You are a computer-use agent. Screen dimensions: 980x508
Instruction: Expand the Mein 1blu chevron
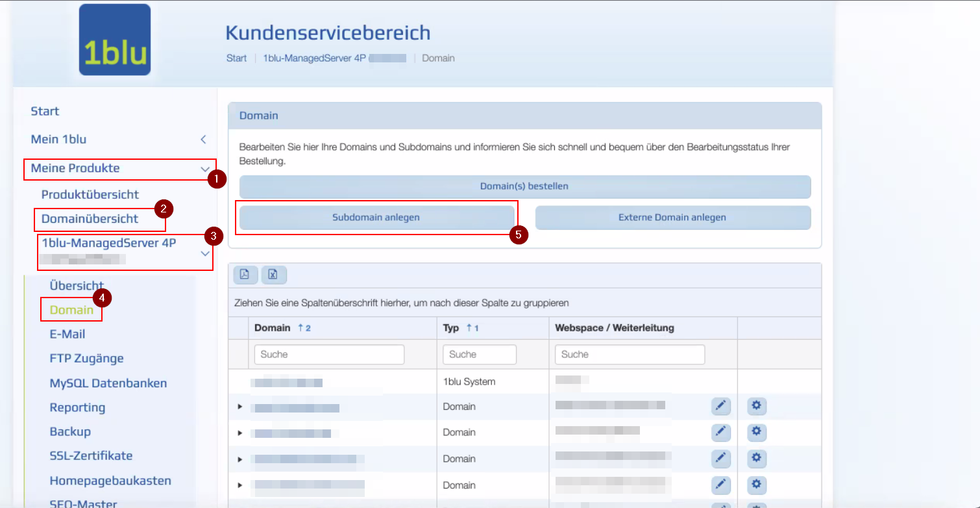pyautogui.click(x=203, y=139)
